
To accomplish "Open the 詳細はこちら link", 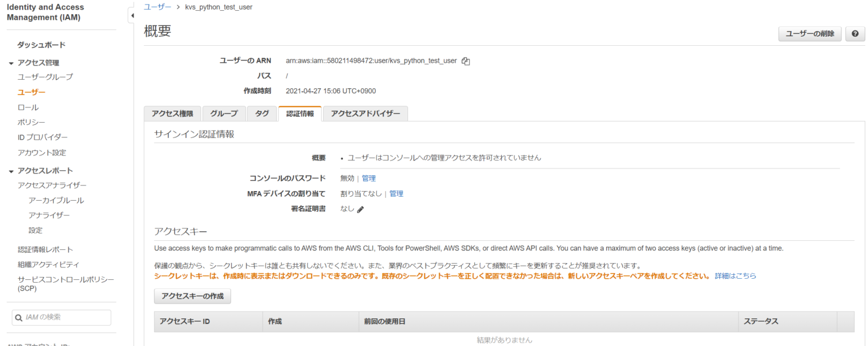I will (x=735, y=276).
